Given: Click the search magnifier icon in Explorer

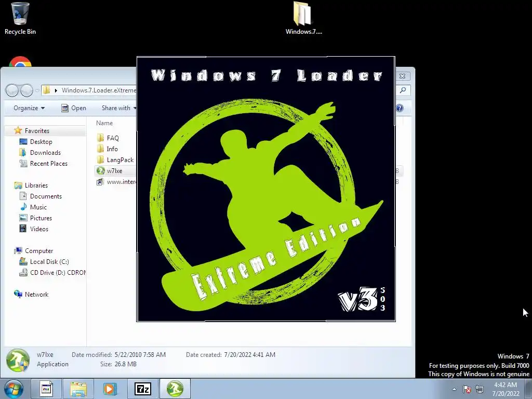Looking at the screenshot, I should pos(403,90).
